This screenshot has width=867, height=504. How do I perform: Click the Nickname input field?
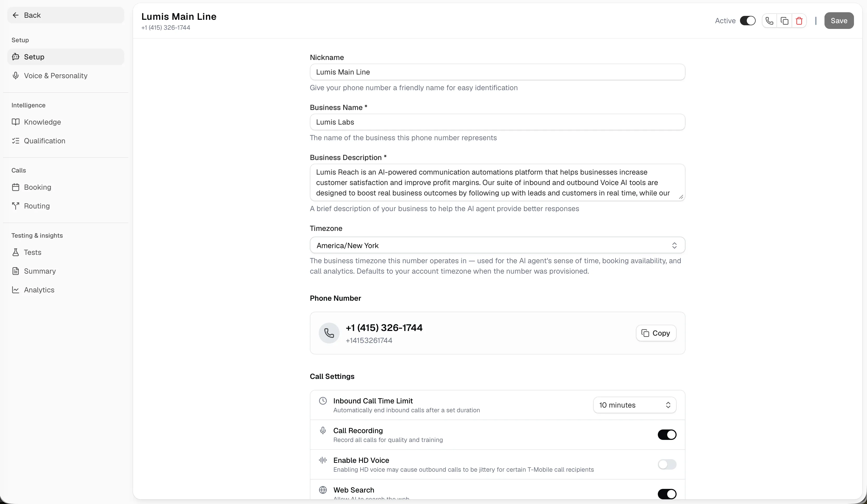pos(497,72)
